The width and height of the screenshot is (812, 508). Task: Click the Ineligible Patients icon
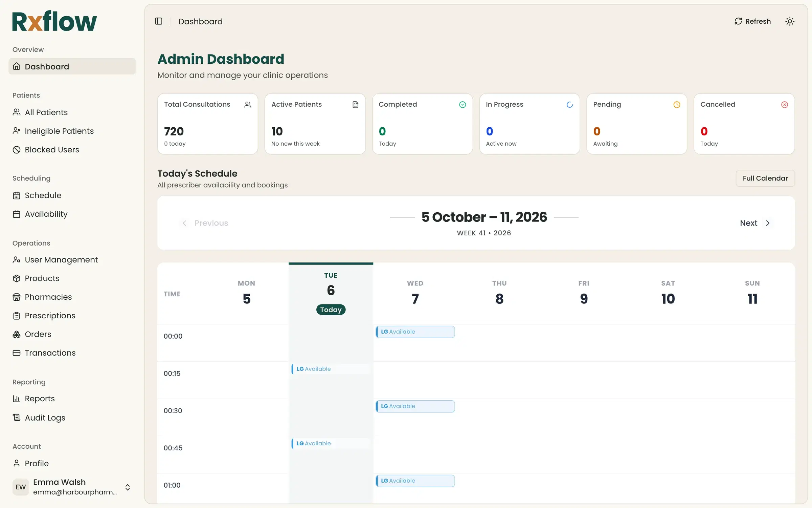coord(17,131)
